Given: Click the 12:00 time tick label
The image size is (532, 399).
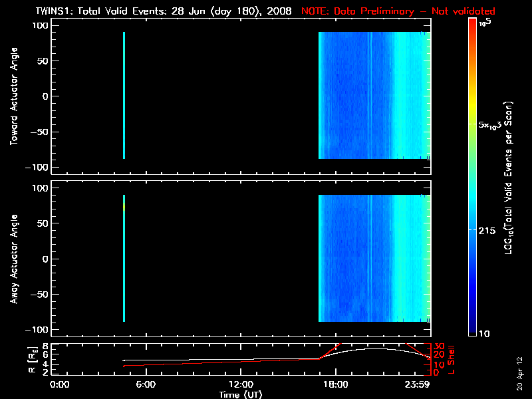Looking at the screenshot, I should tap(241, 384).
